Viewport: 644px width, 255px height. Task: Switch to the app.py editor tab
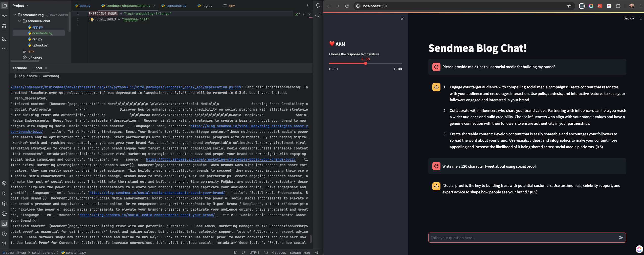83,6
